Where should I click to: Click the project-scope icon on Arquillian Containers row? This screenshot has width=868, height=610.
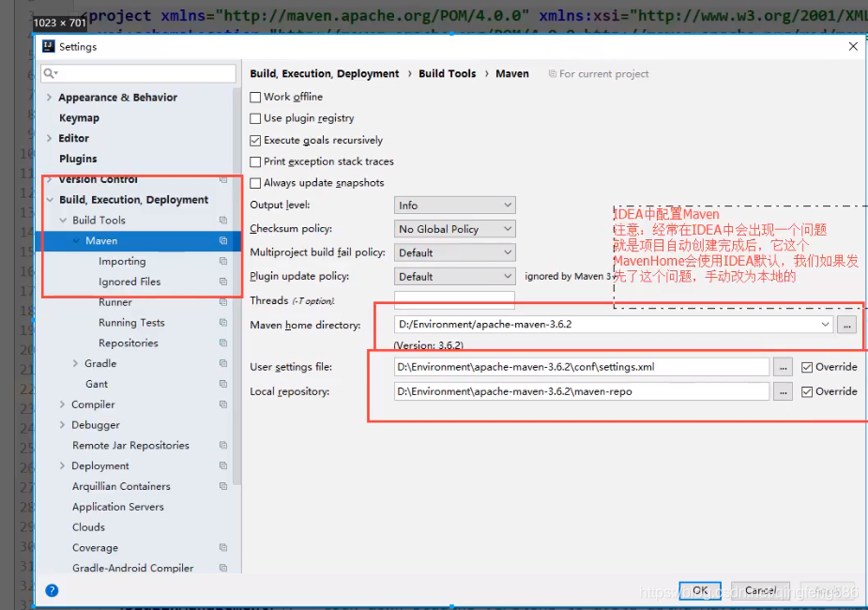pyautogui.click(x=223, y=486)
